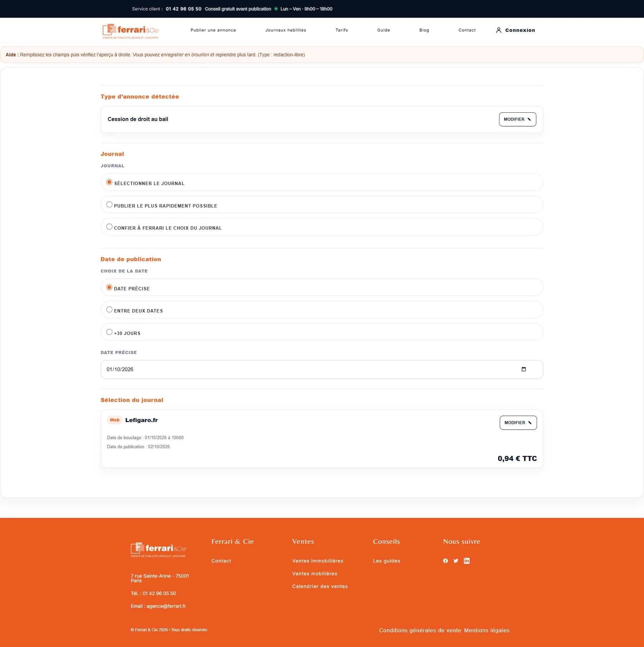644x647 pixels.
Task: Click the email agence@ferrari.fr in footer
Action: [166, 606]
